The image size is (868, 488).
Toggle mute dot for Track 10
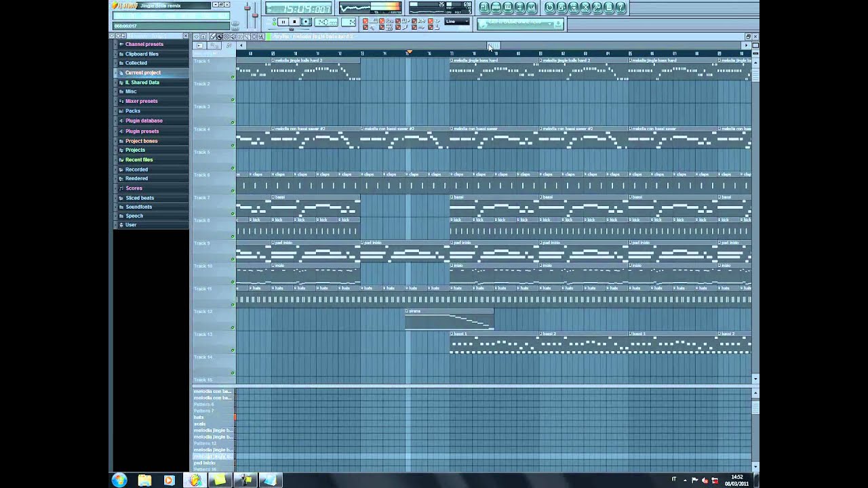pos(233,282)
